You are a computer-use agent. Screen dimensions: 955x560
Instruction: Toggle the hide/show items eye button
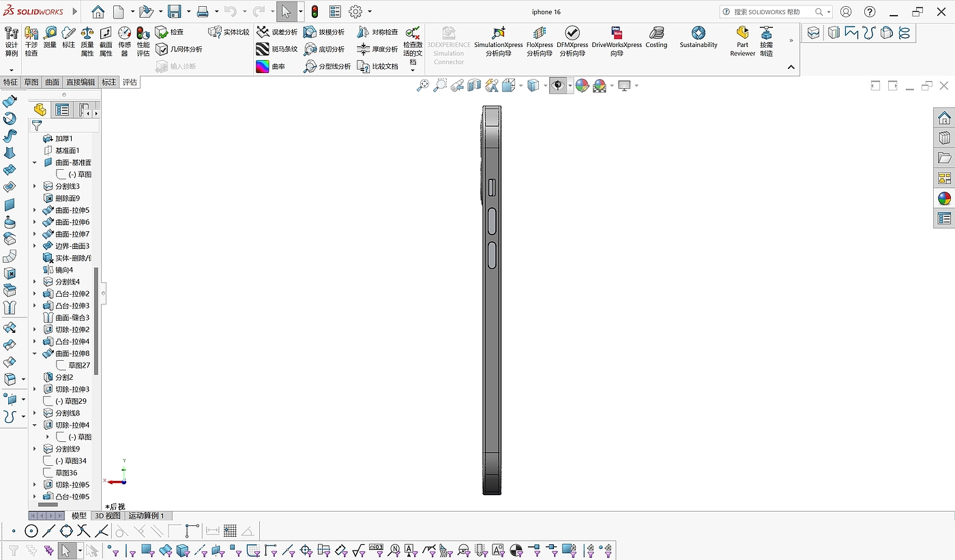tap(558, 85)
